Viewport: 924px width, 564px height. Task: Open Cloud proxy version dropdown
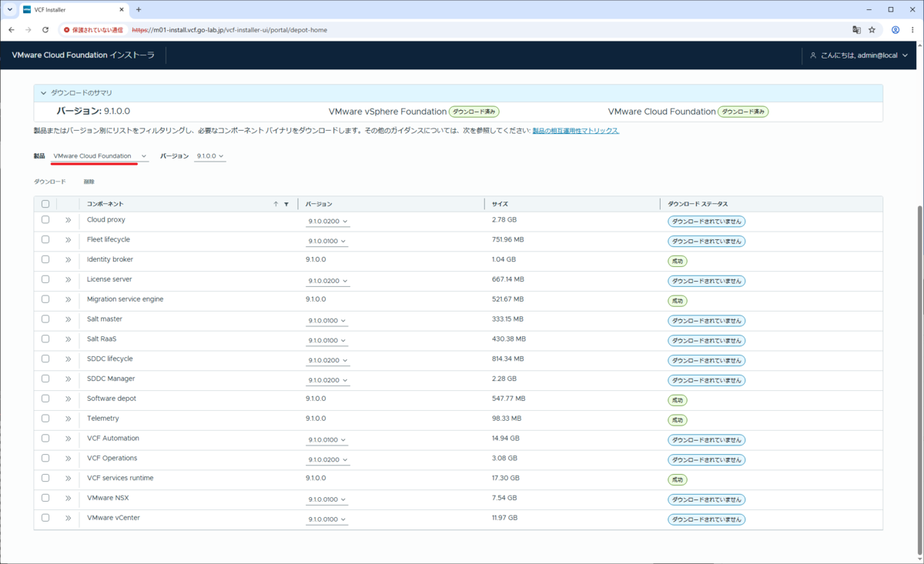tap(328, 222)
